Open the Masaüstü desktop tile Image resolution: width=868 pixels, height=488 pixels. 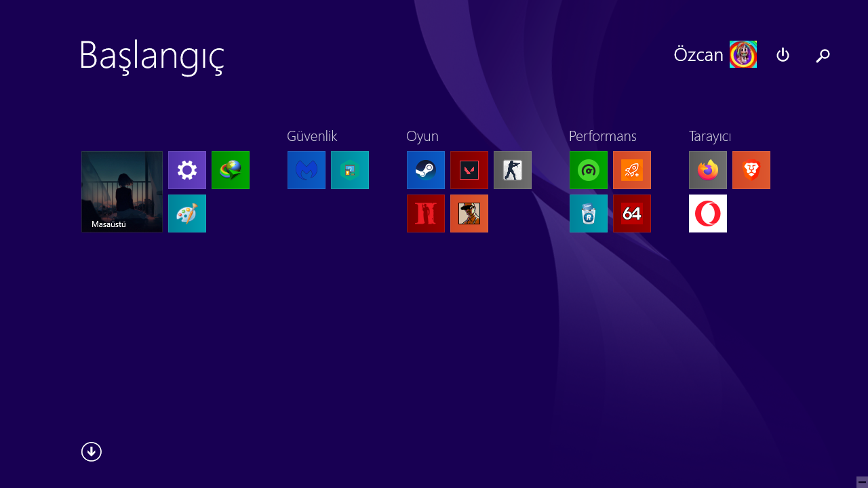[122, 192]
